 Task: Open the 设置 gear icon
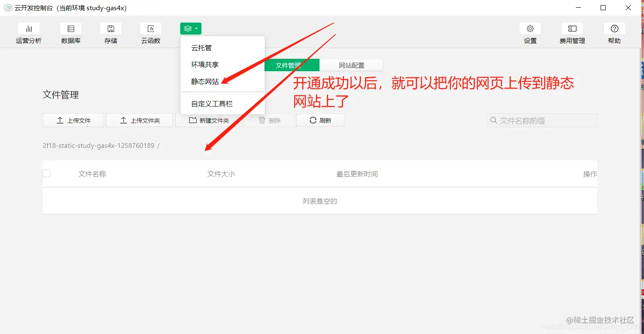point(530,29)
